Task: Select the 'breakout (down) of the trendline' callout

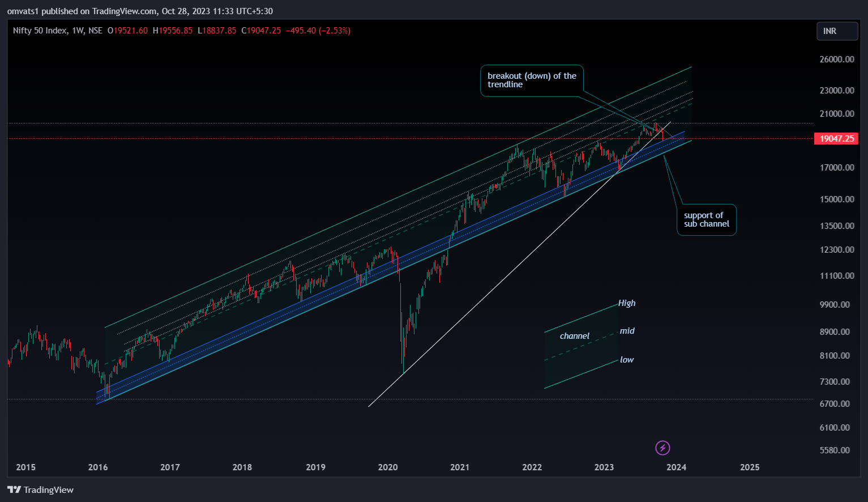Action: click(532, 80)
